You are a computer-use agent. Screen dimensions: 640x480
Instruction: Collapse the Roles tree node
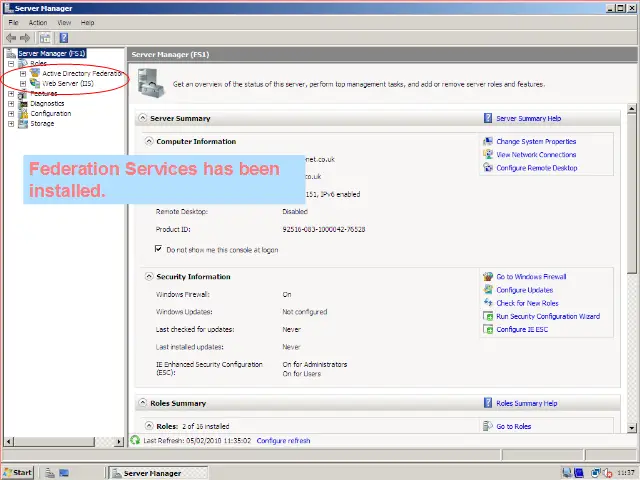(x=11, y=64)
